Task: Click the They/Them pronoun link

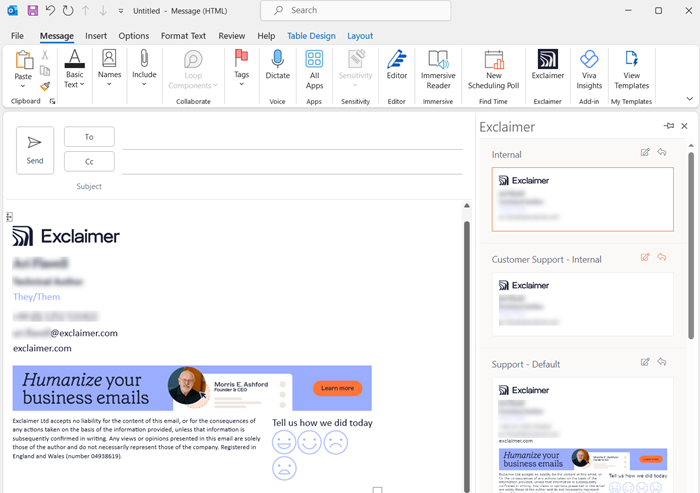Action: [37, 297]
